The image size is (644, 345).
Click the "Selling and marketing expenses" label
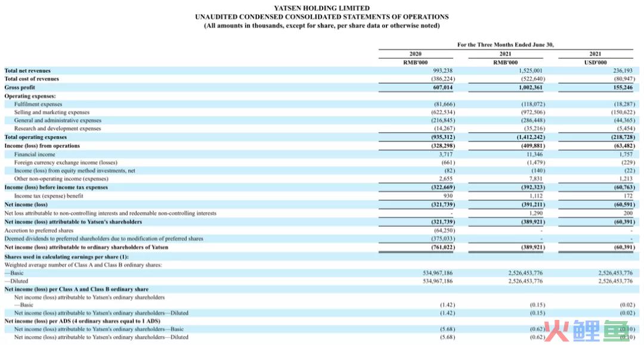(x=52, y=112)
